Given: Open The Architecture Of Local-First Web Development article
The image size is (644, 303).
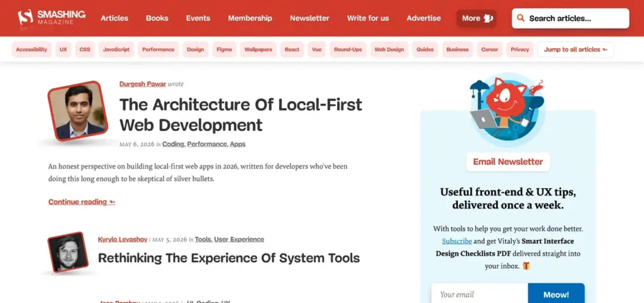Looking at the screenshot, I should [241, 114].
